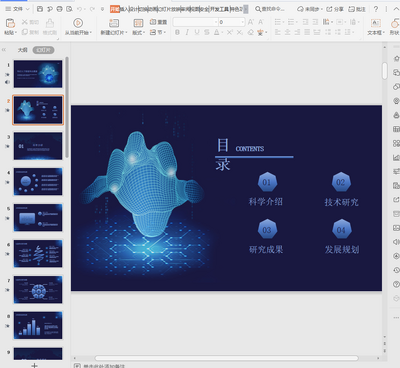Toggle Bold formatting
This screenshot has height=368, width=400.
(177, 32)
